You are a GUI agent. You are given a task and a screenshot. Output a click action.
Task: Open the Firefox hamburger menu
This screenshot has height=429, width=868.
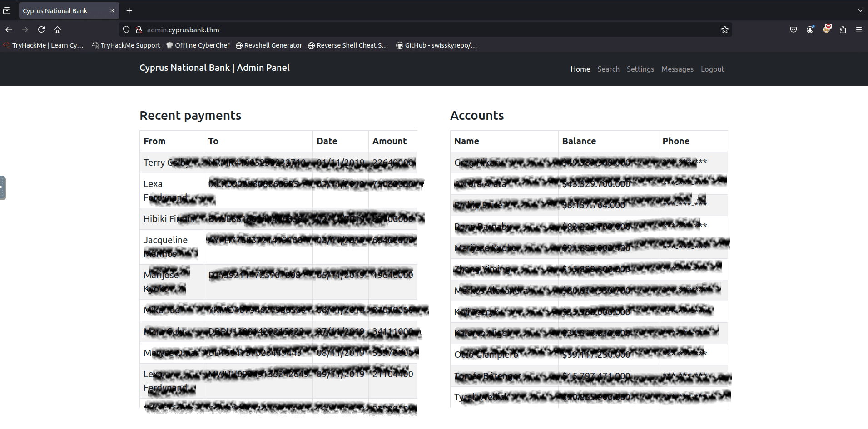pos(859,30)
